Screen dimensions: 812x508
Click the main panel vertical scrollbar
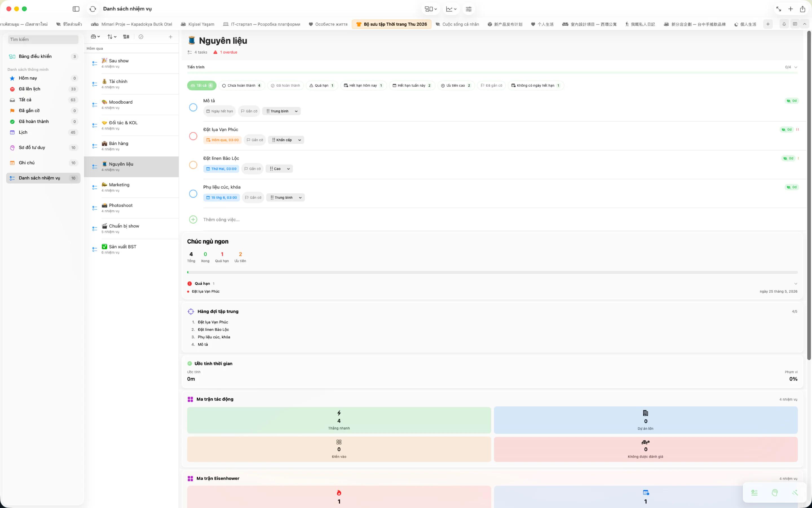[x=809, y=195]
